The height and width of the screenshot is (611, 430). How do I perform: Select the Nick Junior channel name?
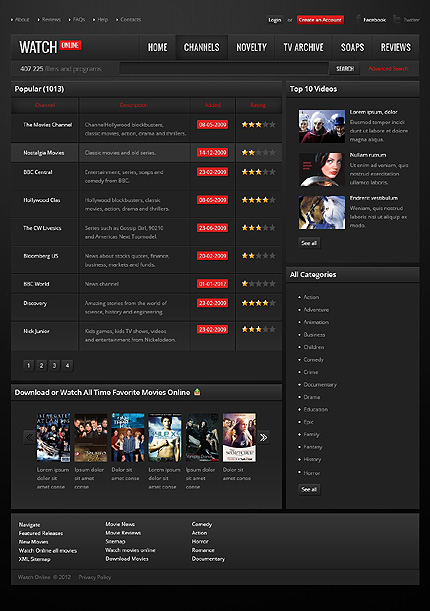point(36,331)
